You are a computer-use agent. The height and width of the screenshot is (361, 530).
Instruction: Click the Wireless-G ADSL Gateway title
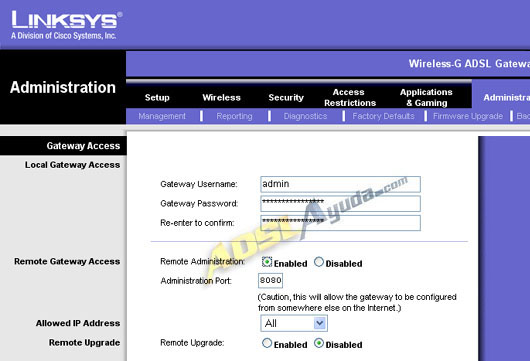coord(469,64)
